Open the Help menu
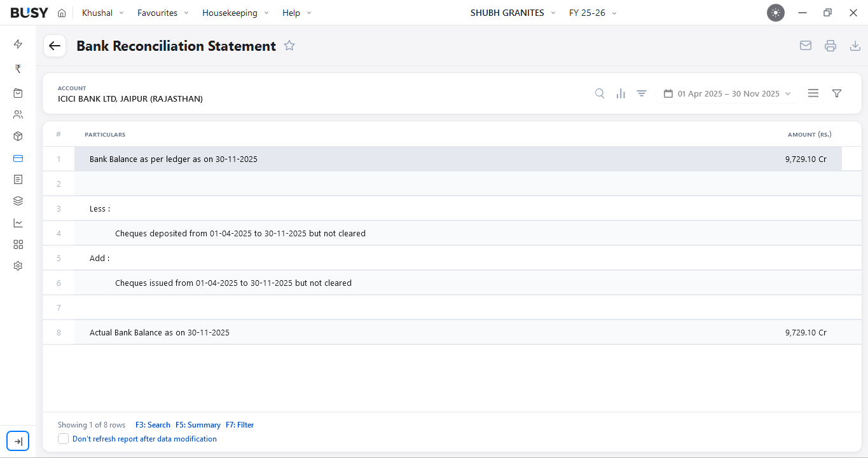Image resolution: width=868 pixels, height=458 pixels. 297,13
